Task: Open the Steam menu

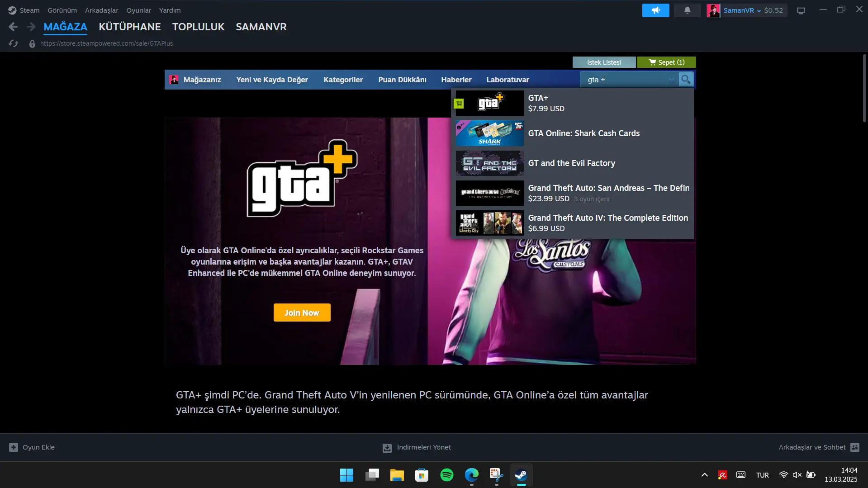Action: tap(30, 10)
